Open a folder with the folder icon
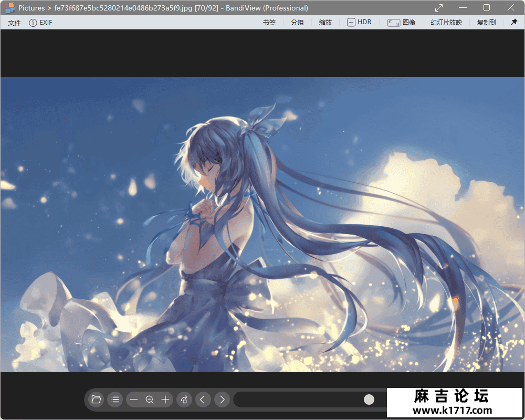Image resolution: width=525 pixels, height=420 pixels. (96, 400)
